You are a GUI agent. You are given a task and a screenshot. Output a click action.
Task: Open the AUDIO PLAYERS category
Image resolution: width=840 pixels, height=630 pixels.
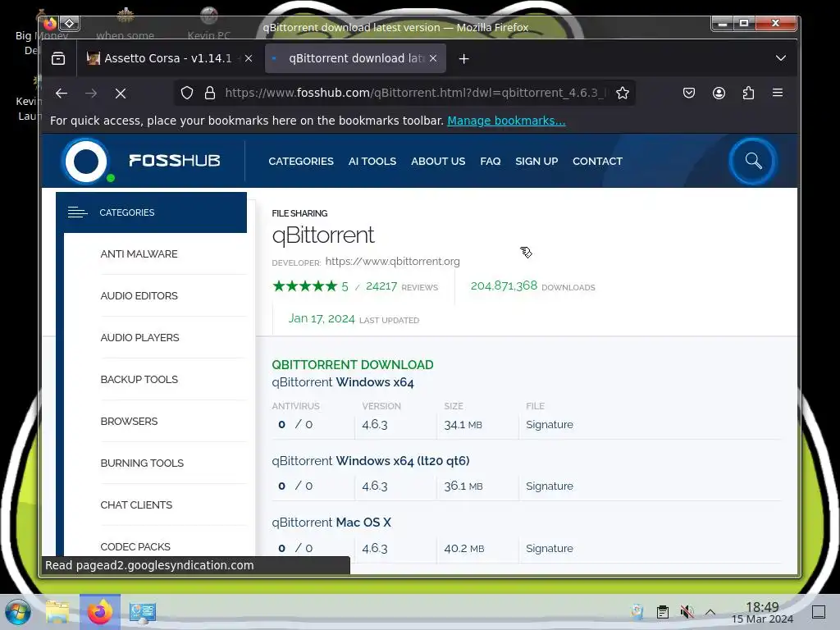tap(139, 337)
